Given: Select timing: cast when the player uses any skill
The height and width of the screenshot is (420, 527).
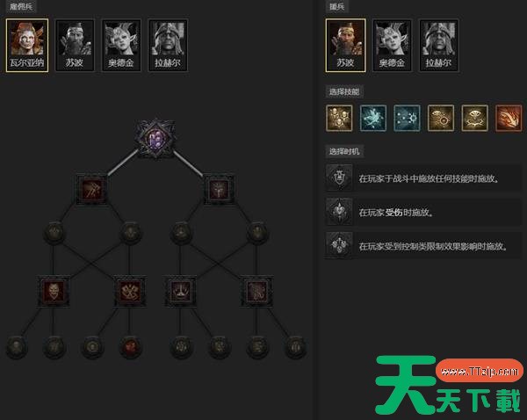Looking at the screenshot, I should pyautogui.click(x=423, y=177).
